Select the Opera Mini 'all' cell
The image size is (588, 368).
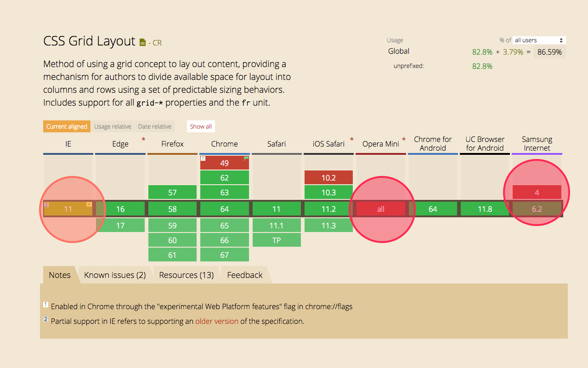(x=381, y=209)
